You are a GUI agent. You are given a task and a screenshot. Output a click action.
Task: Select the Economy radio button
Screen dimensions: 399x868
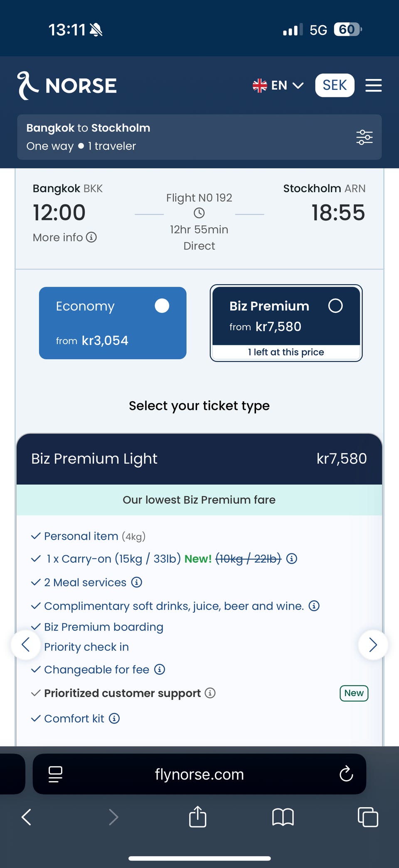click(x=162, y=306)
